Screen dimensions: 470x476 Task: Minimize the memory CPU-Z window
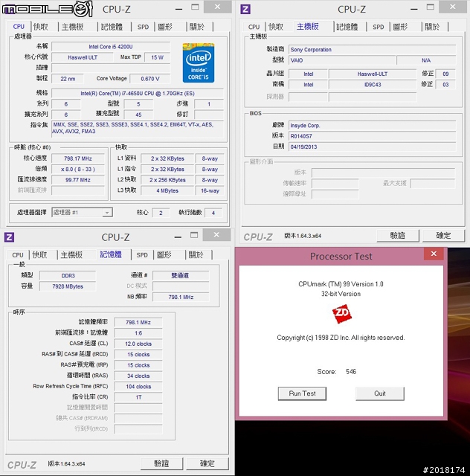[178, 237]
